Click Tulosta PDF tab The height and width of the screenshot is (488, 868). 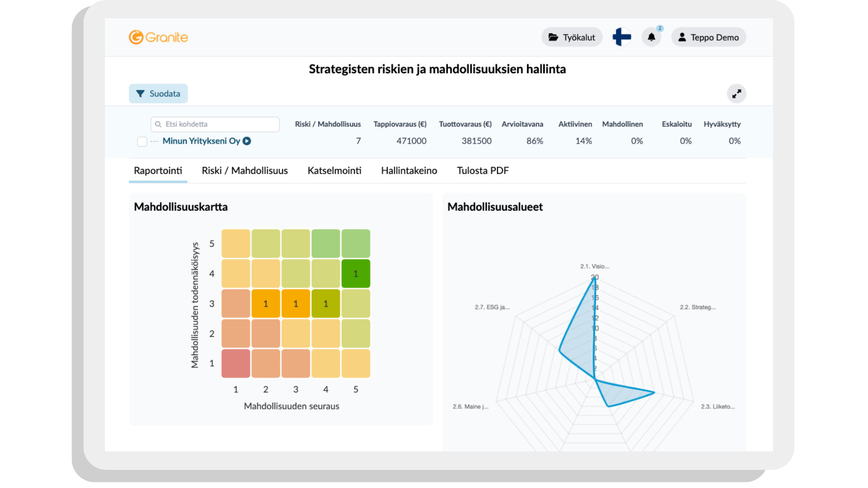(x=483, y=171)
